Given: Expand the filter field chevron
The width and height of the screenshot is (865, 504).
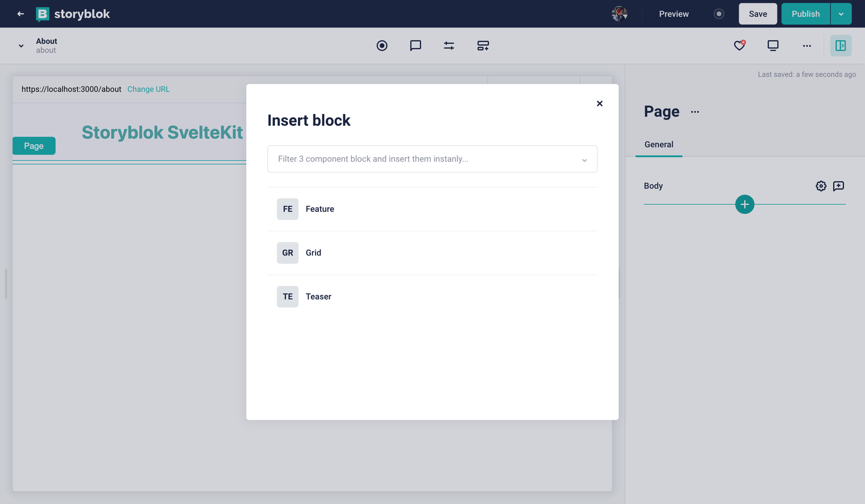Looking at the screenshot, I should pyautogui.click(x=584, y=160).
